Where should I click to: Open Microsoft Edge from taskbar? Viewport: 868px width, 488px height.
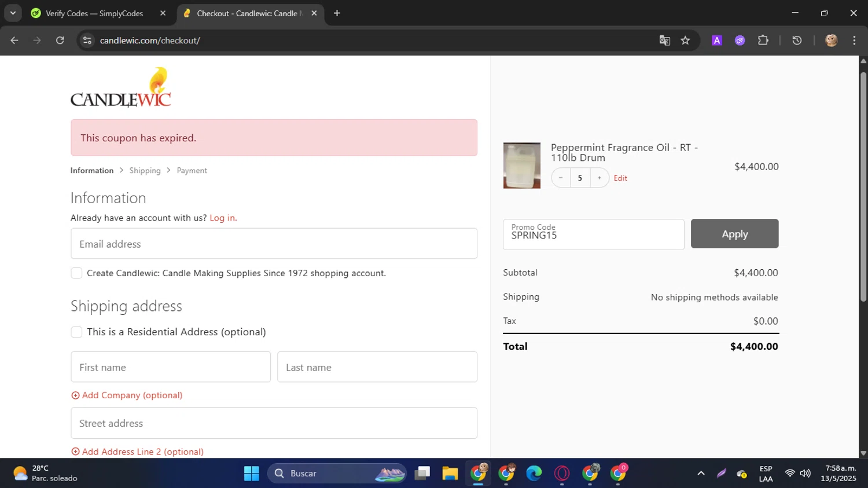pos(534,474)
